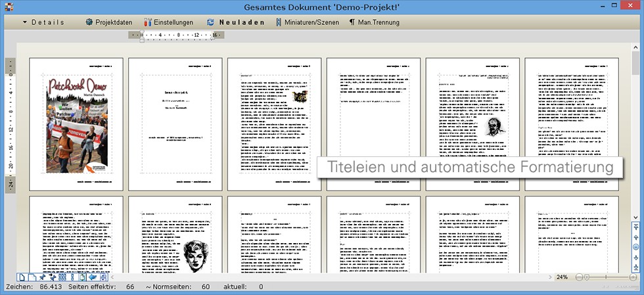Image resolution: width=644 pixels, height=295 pixels.
Task: Jump to document end with bottom arrow
Action: 635,267
